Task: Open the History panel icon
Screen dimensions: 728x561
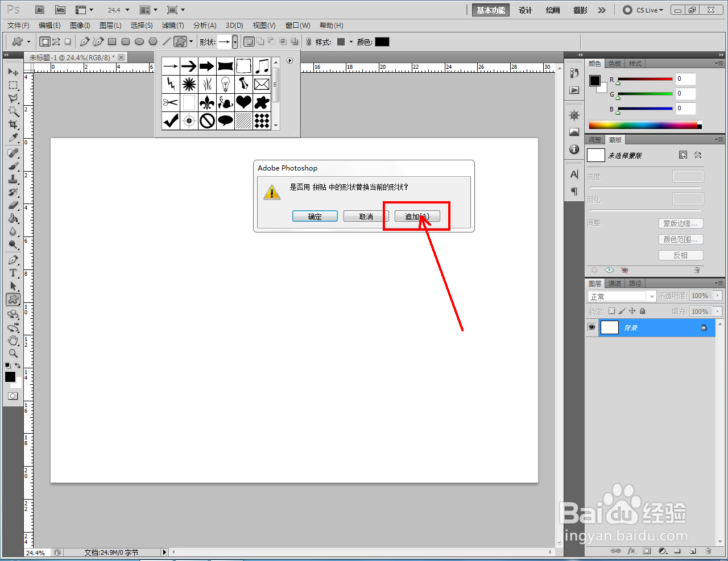Action: [574, 73]
